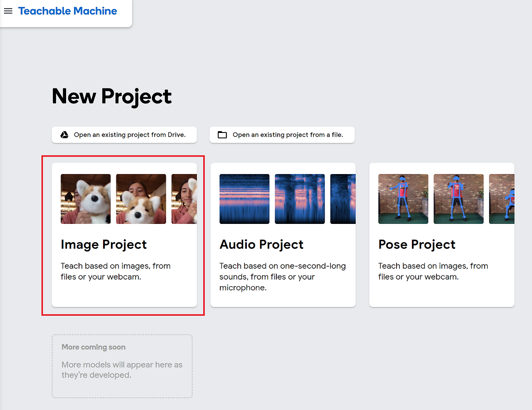Select the Audio Project title
The width and height of the screenshot is (532, 410).
click(x=261, y=245)
